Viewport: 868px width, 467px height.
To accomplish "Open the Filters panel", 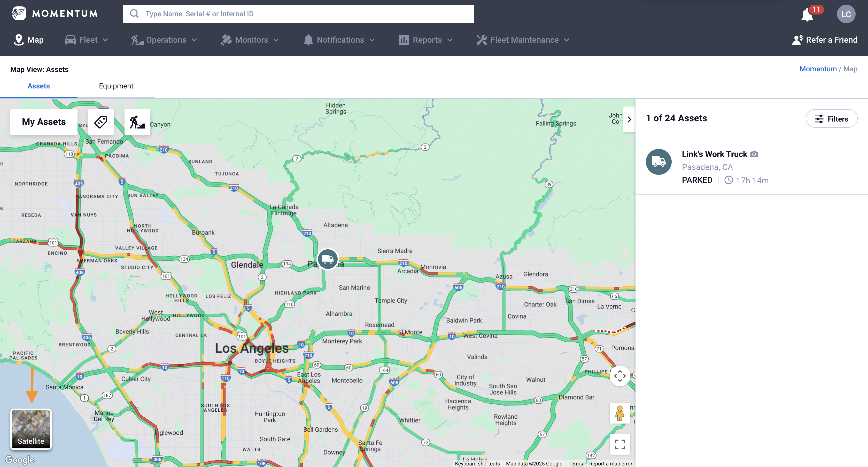I will 831,118.
